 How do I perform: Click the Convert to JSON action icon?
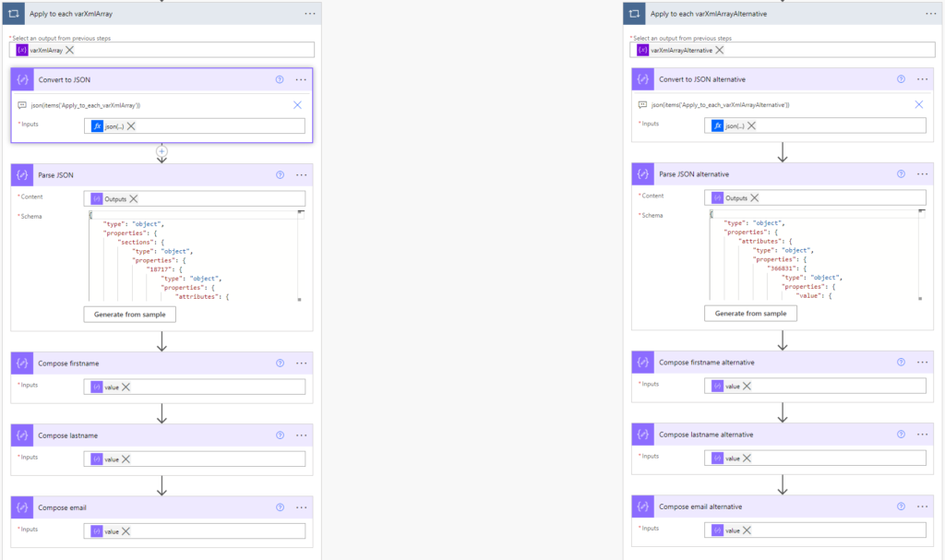[x=21, y=79]
